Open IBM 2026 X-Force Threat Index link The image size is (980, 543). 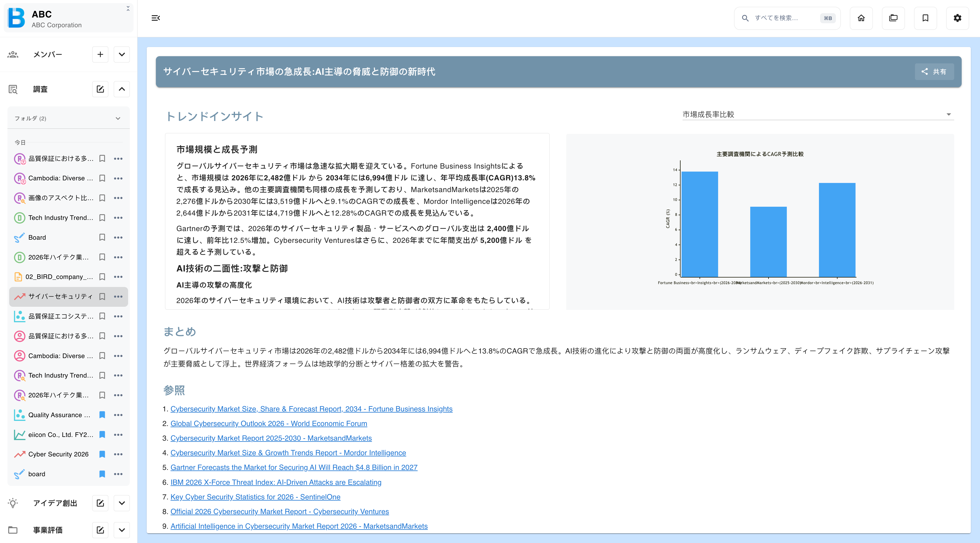(x=276, y=482)
